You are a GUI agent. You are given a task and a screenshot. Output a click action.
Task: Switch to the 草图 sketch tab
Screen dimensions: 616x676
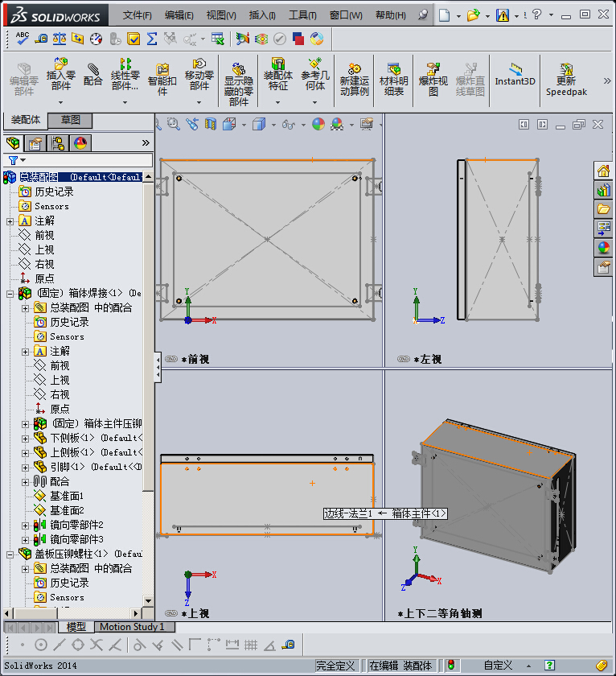(71, 120)
